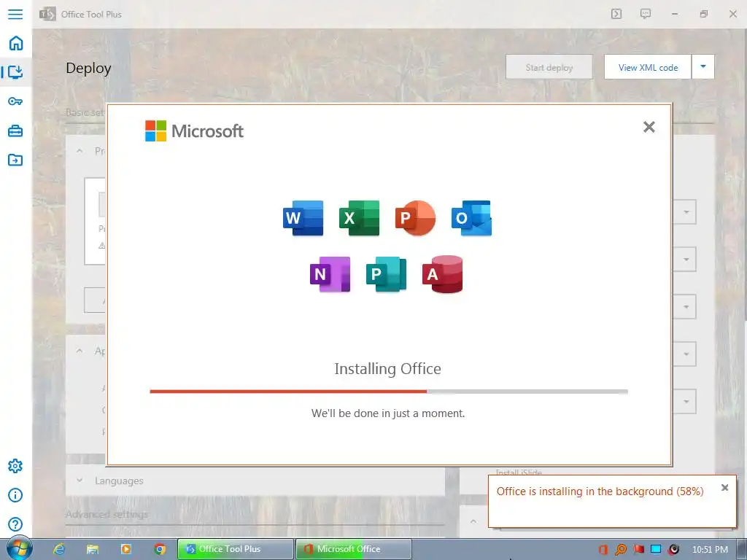Expand the Languages section
Screen dimensions: 747x560
pyautogui.click(x=255, y=481)
